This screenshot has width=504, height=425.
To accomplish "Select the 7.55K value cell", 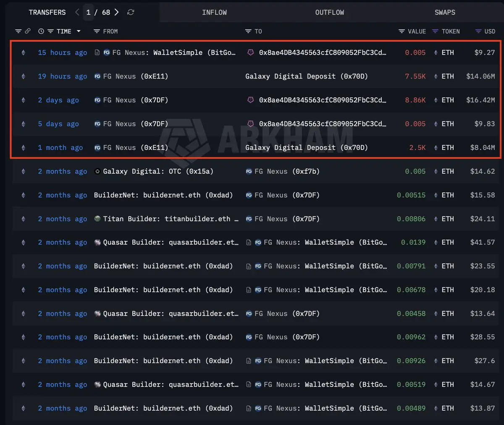I will point(415,76).
